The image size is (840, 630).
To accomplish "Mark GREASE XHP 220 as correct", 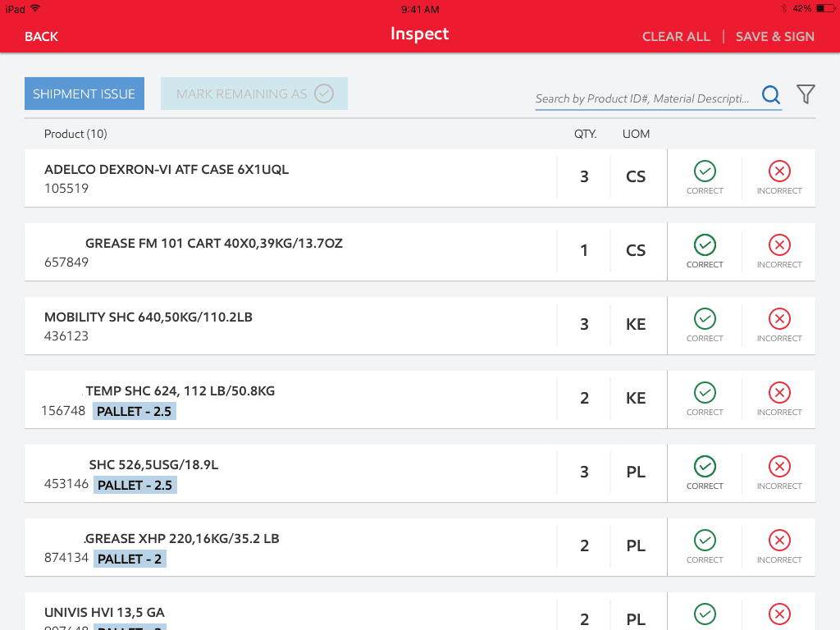I will point(705,547).
